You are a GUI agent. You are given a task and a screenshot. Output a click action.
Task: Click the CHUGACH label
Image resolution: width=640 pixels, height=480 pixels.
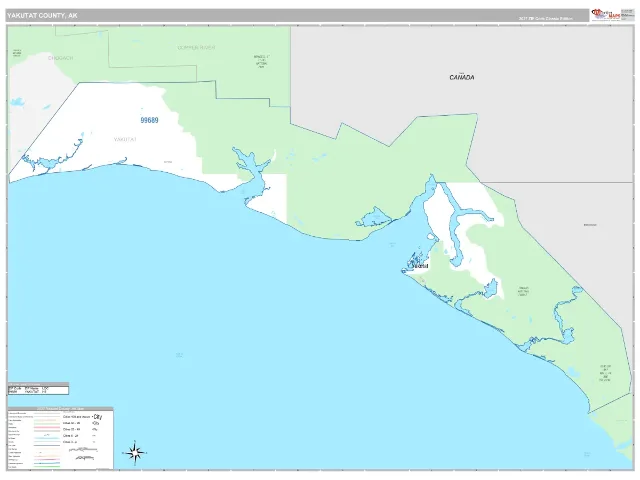pyautogui.click(x=60, y=58)
